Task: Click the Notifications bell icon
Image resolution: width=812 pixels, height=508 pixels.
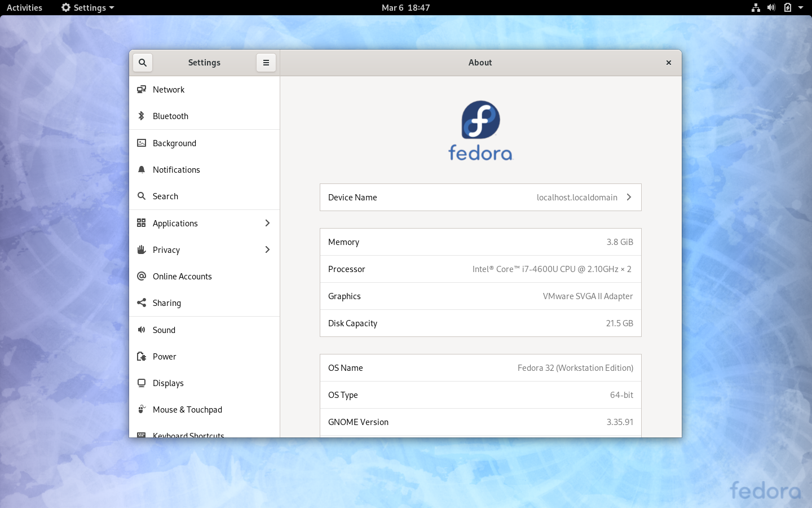Action: point(142,169)
